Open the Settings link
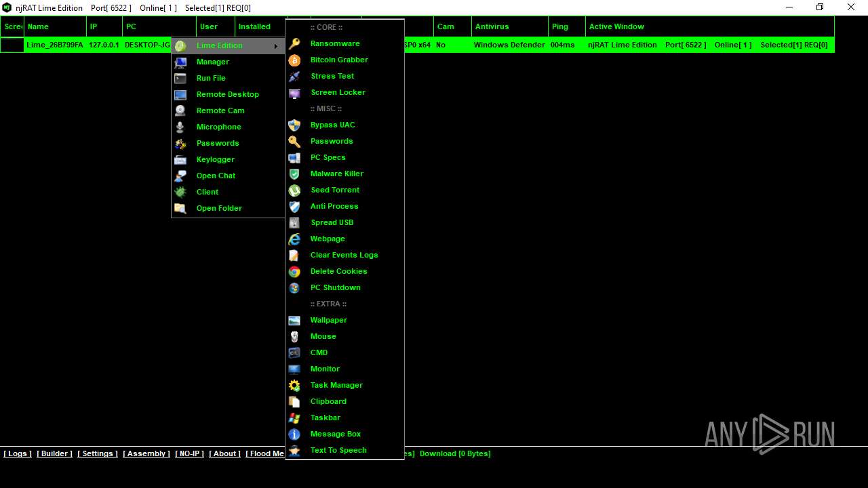 98,453
